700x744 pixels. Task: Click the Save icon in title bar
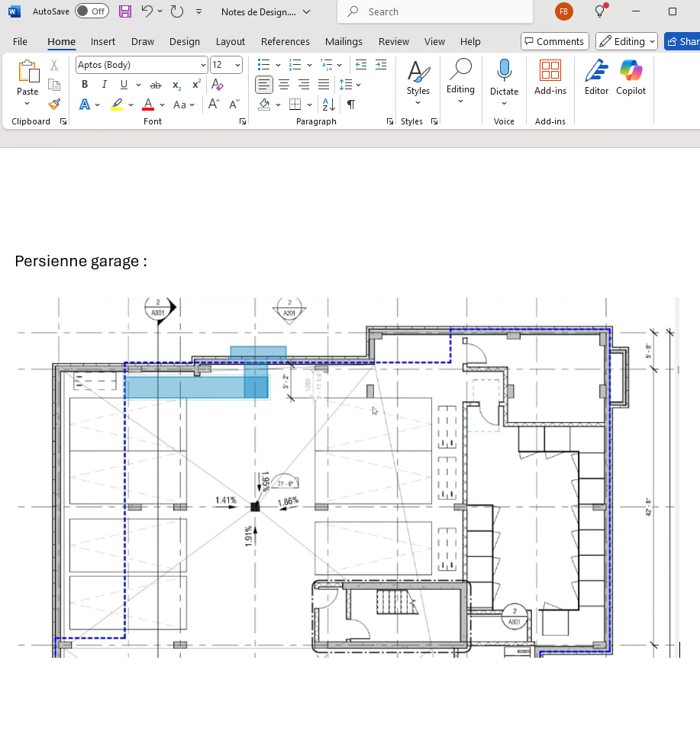[x=125, y=11]
